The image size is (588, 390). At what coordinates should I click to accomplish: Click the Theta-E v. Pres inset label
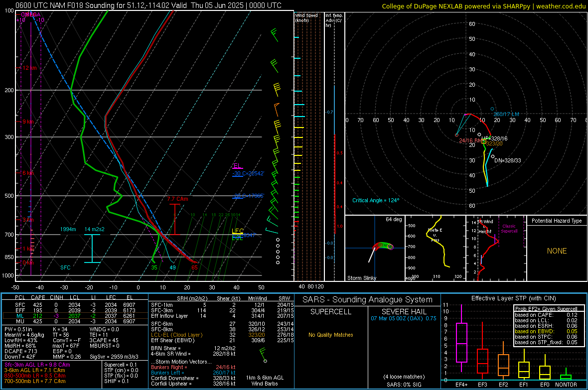[x=435, y=235]
